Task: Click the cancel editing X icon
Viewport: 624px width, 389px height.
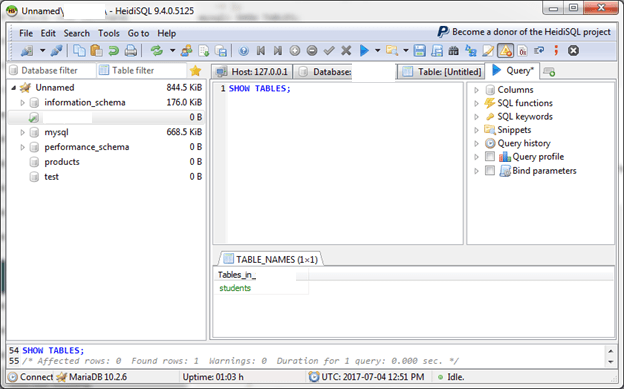Action: (x=346, y=51)
